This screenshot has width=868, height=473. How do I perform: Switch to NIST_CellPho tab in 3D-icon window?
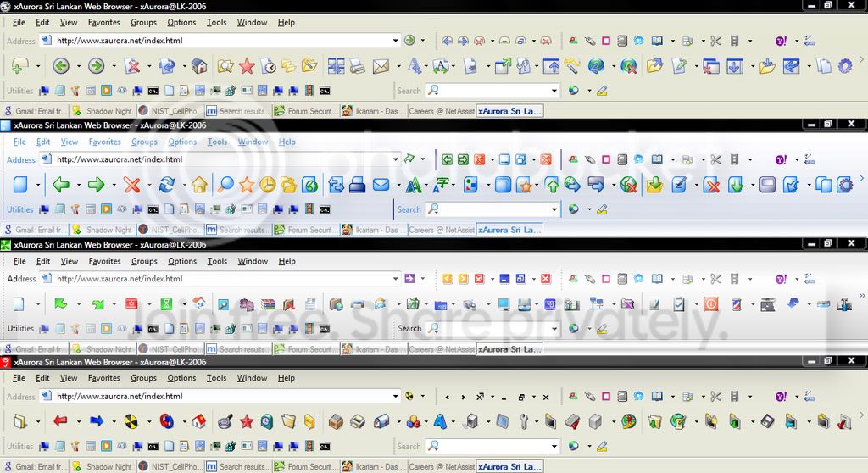click(x=170, y=466)
